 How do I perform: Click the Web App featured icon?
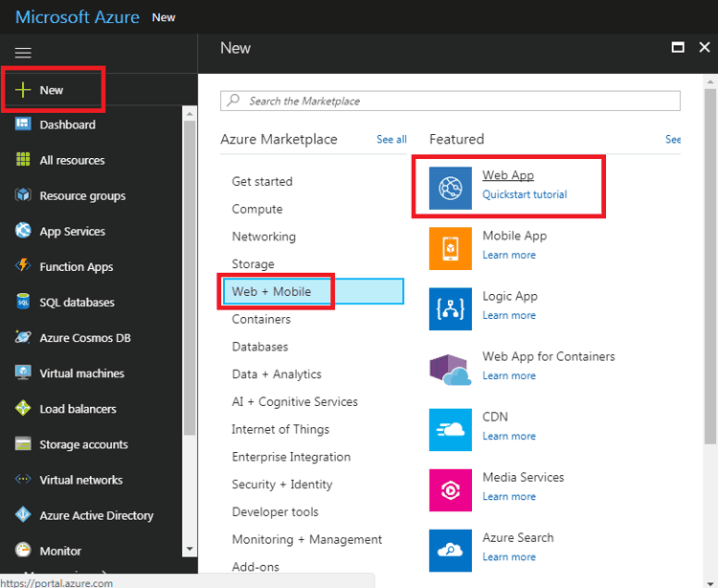pos(450,188)
